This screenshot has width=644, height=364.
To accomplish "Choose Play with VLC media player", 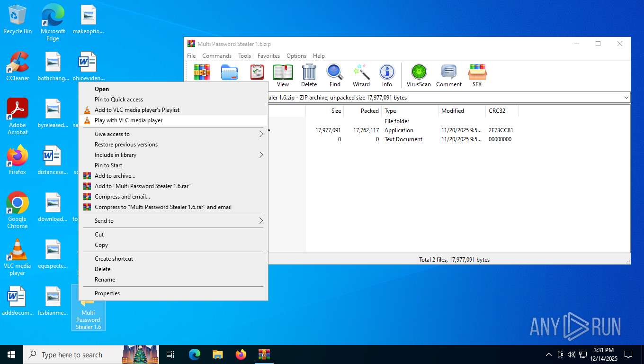I will tap(173, 120).
